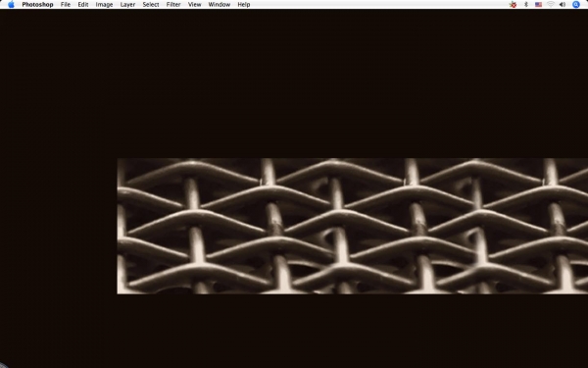The width and height of the screenshot is (588, 368).
Task: Open Spotlight search
Action: (576, 5)
